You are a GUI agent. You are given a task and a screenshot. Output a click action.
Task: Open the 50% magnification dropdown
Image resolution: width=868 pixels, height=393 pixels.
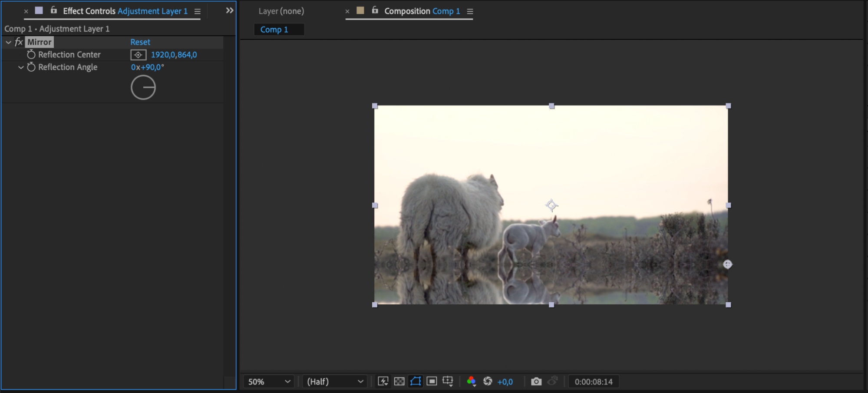click(269, 381)
